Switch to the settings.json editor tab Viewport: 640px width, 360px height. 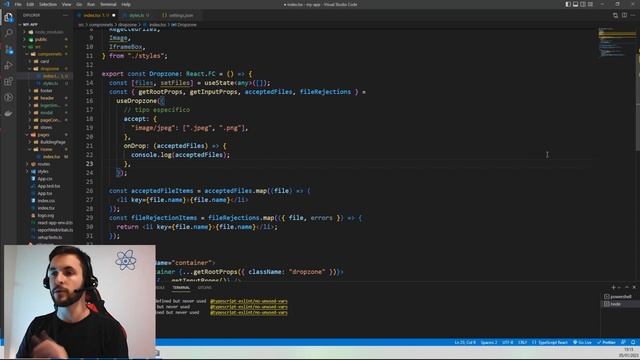pyautogui.click(x=179, y=16)
